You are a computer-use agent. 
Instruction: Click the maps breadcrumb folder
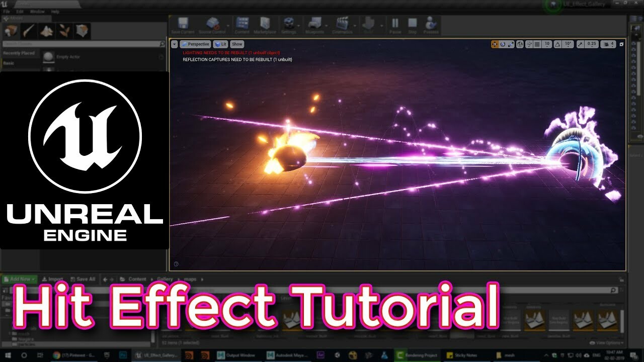point(191,279)
